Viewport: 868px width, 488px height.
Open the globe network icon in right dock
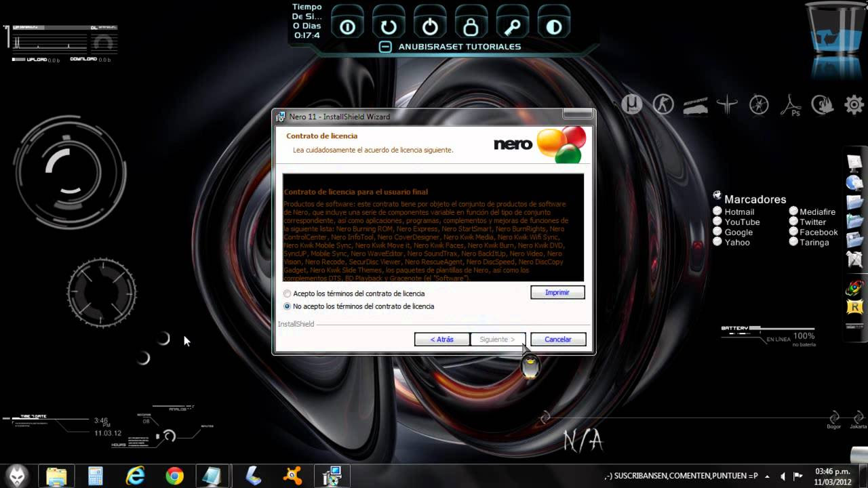(x=854, y=182)
